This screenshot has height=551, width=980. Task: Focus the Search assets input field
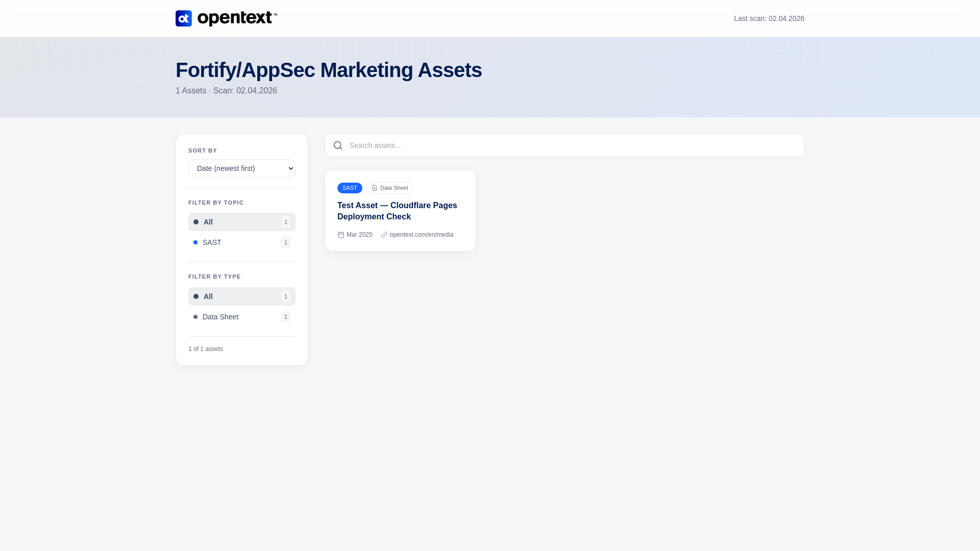565,145
